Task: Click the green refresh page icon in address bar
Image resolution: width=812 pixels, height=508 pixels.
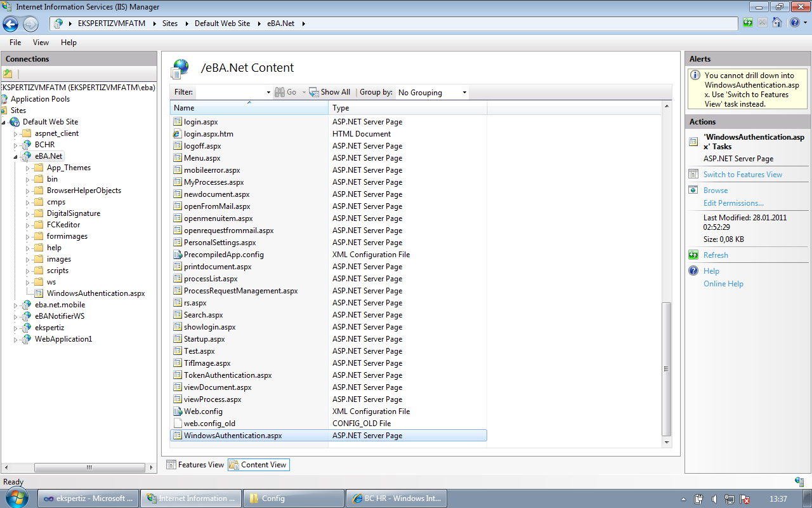Action: [x=749, y=23]
